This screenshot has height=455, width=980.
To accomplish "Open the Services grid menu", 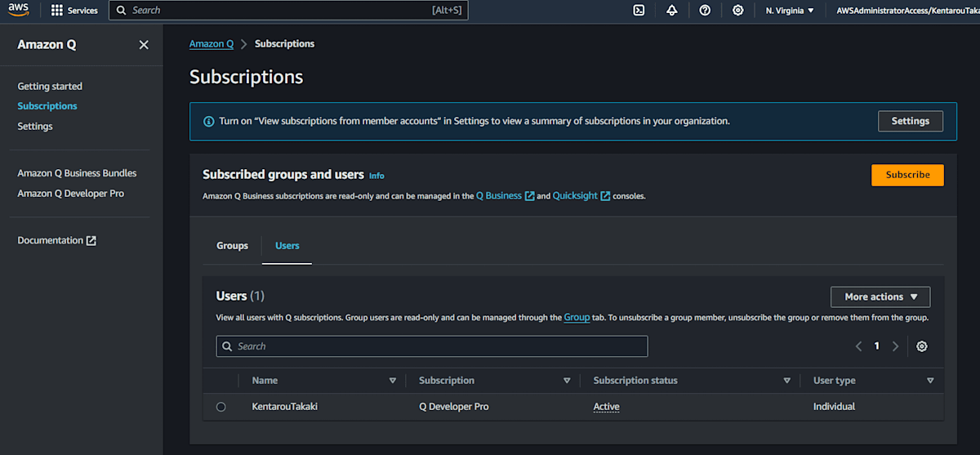I will point(74,11).
